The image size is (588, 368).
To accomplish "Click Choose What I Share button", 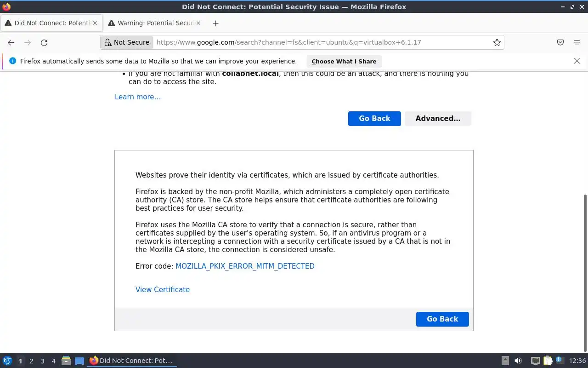I will pos(344,61).
